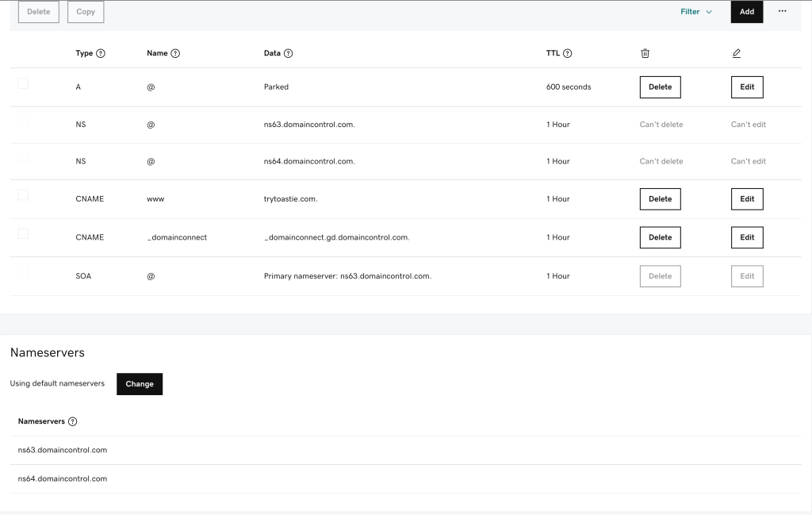This screenshot has width=812, height=515.
Task: Select checkbox for ns64.domaincontrol.com NS record
Action: click(x=23, y=157)
